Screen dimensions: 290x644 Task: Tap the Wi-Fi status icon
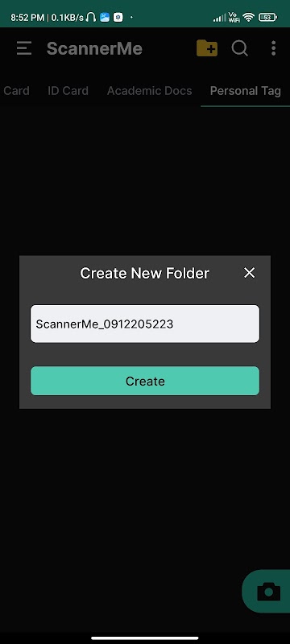point(248,17)
